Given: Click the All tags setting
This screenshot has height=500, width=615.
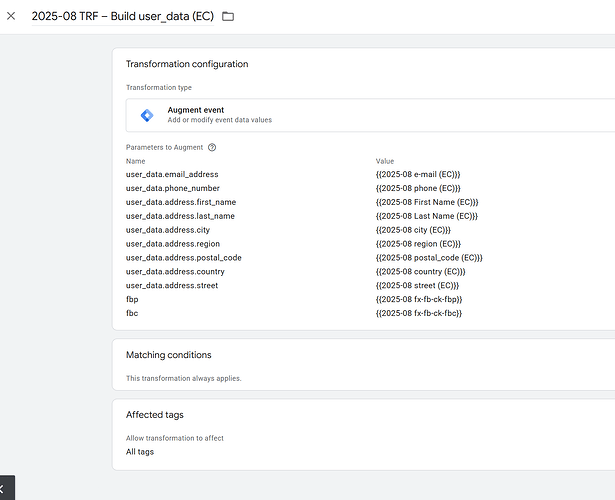Looking at the screenshot, I should (140, 452).
